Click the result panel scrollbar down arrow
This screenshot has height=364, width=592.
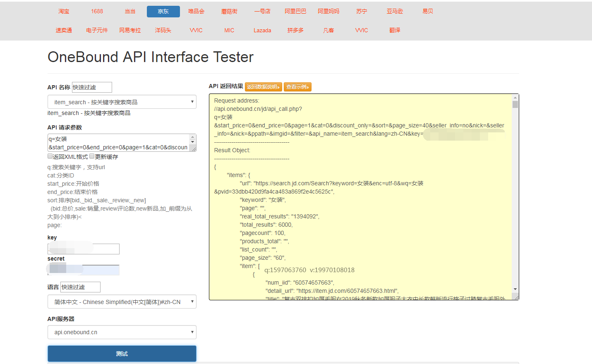515,289
